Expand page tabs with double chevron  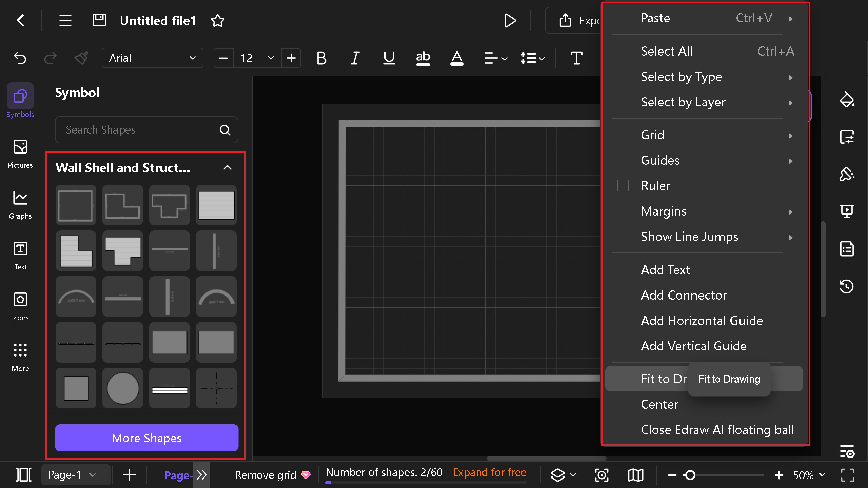(202, 475)
